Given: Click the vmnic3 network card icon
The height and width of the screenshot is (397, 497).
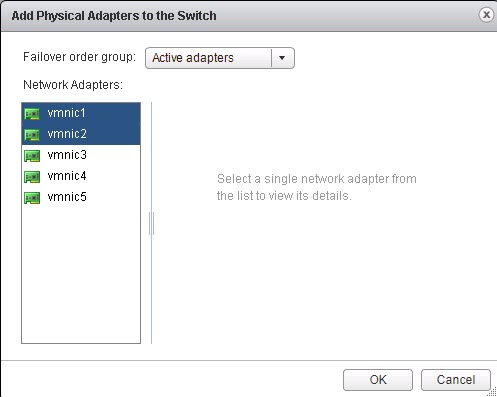Looking at the screenshot, I should tap(32, 156).
